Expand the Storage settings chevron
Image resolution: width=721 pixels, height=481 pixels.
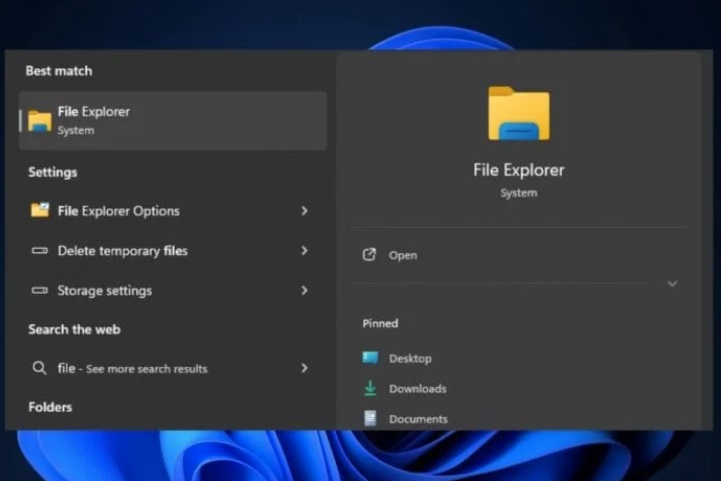[x=304, y=290]
